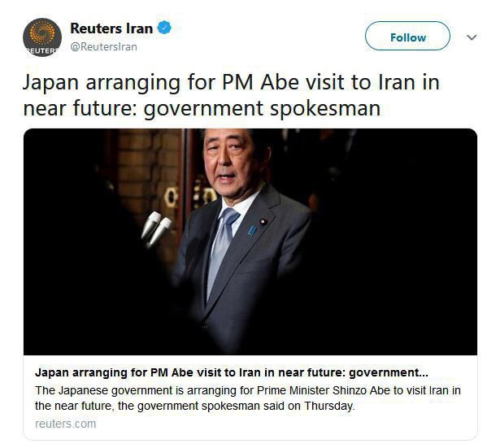This screenshot has width=500, height=448.
Task: Click the blue verified badge
Action: (x=164, y=28)
